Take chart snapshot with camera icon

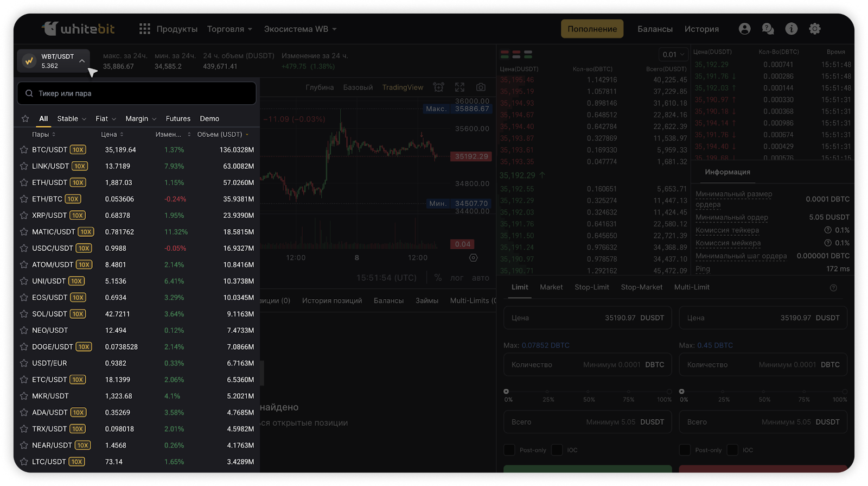(481, 87)
